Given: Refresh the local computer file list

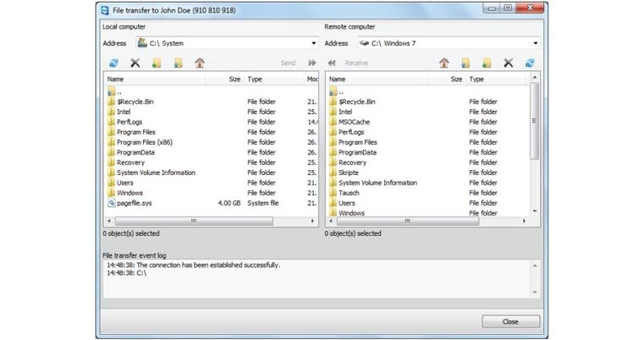Looking at the screenshot, I should coord(113,63).
